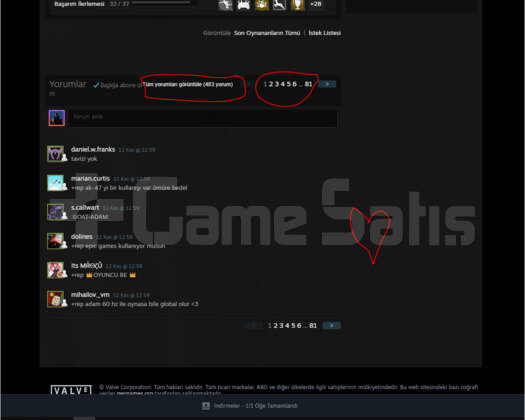525x420 pixels.
Task: Click comment text 'tavizi yok'
Action: point(84,159)
